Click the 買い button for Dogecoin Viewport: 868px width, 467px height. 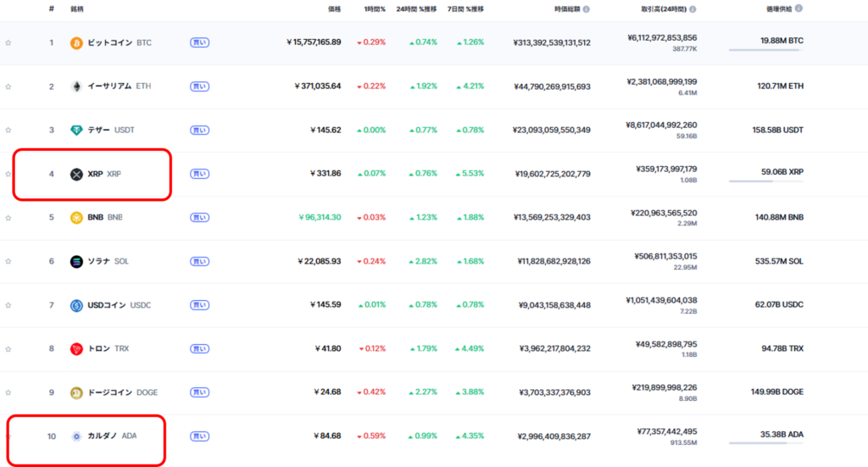(200, 392)
